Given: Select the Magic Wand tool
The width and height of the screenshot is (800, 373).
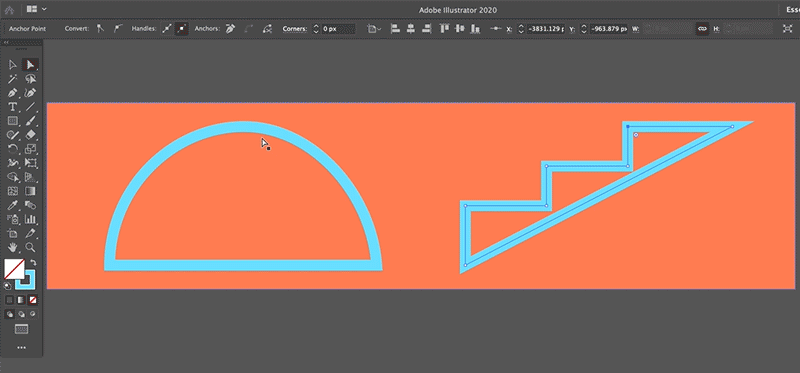Looking at the screenshot, I should click(x=13, y=79).
